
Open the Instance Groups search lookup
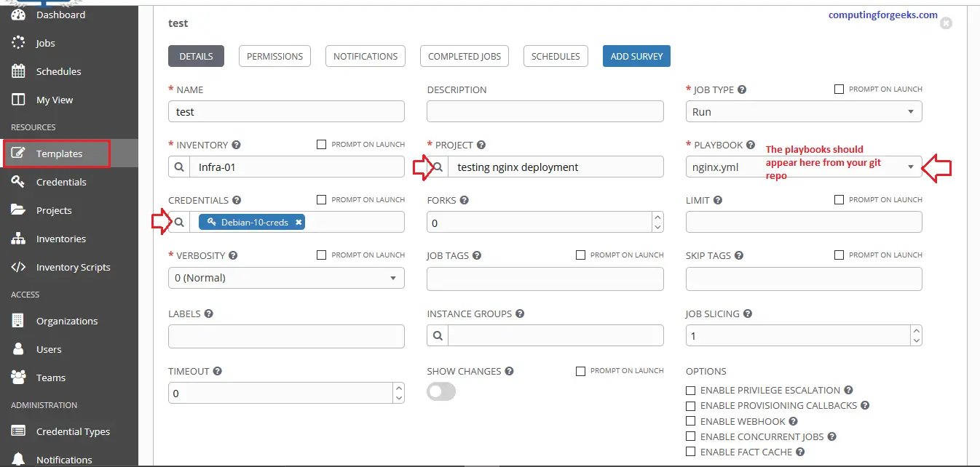pos(438,335)
